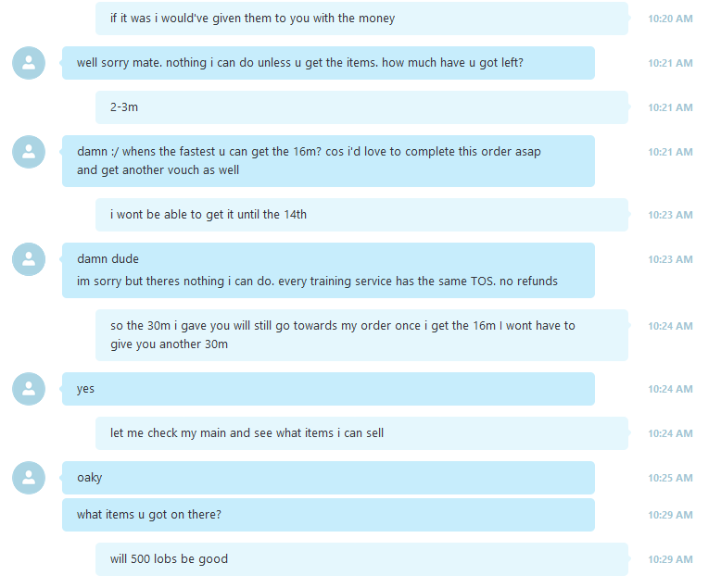Click the 'yes' message bubble
This screenshot has width=721, height=588.
[x=328, y=389]
